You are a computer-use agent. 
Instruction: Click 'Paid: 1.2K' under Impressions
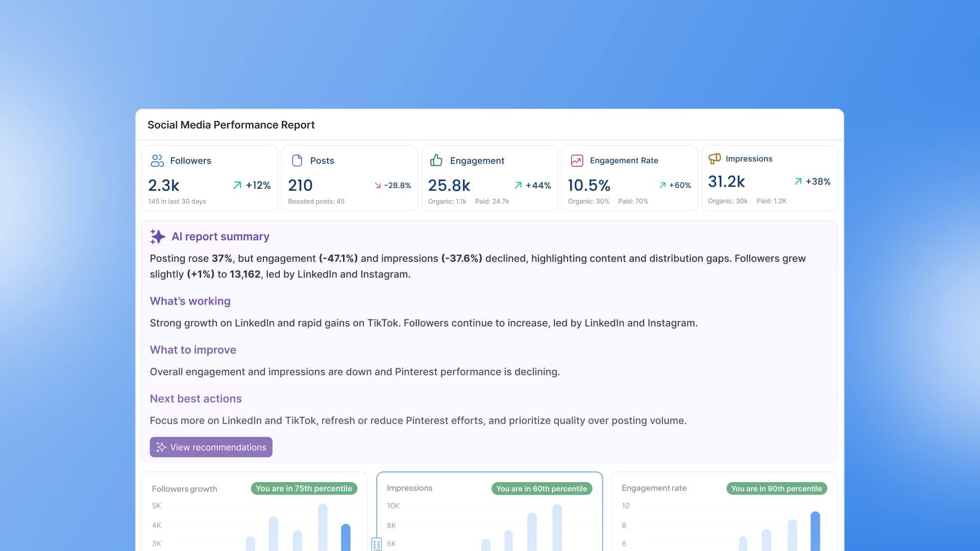coord(771,201)
